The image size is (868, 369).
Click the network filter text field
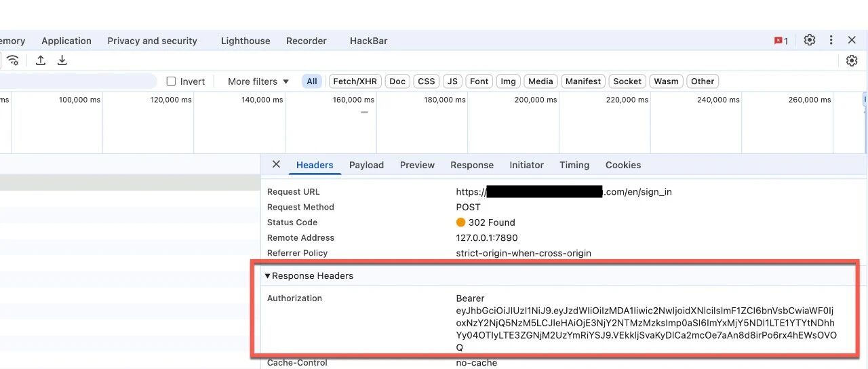pos(78,81)
